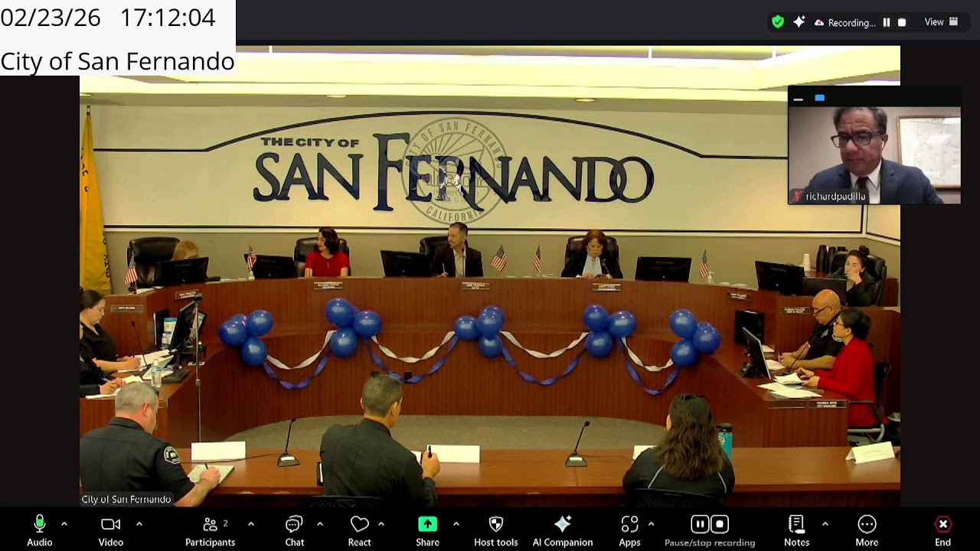Pause recording using the bottom toolbar pause button
The height and width of the screenshot is (551, 980).
(700, 524)
